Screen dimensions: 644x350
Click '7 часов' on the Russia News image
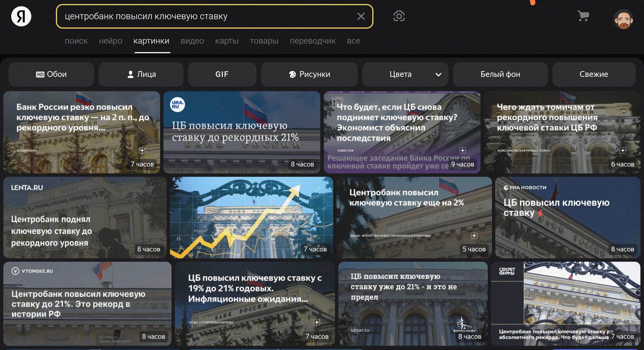pyautogui.click(x=142, y=164)
